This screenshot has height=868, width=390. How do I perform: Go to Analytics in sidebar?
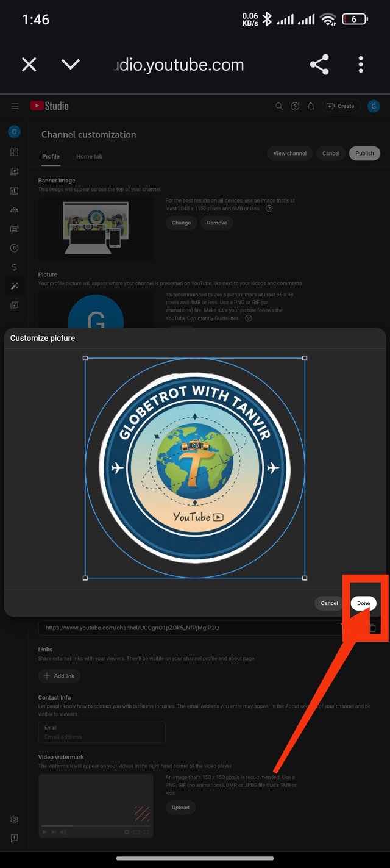(15, 190)
